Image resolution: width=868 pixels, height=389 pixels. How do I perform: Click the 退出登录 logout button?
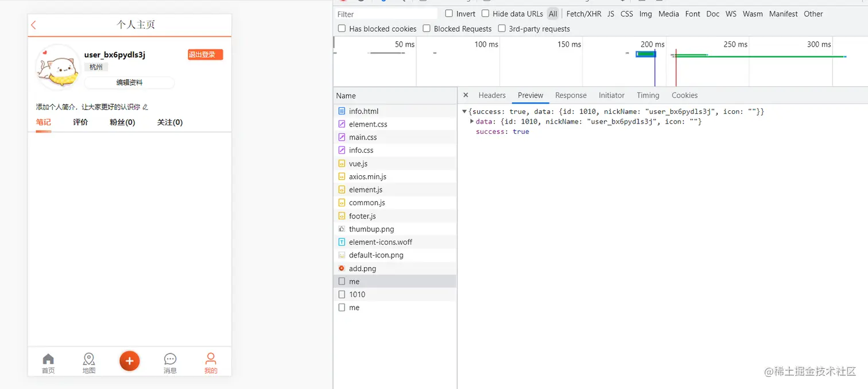click(x=205, y=55)
